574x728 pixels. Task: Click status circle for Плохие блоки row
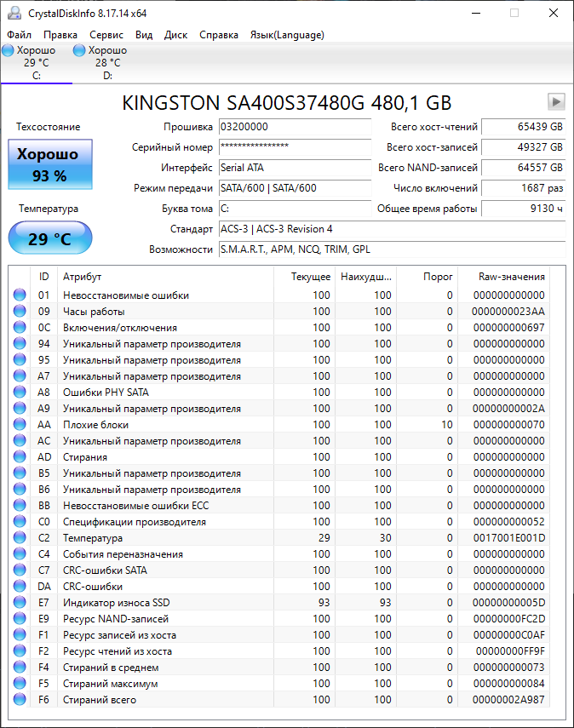[20, 424]
